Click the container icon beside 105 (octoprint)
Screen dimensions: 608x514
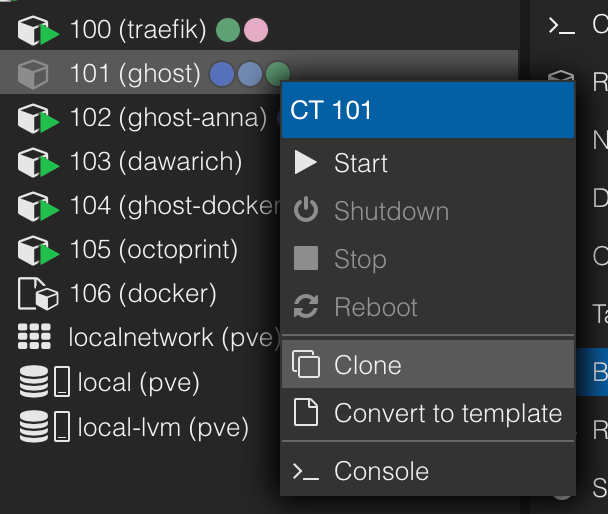pos(38,250)
